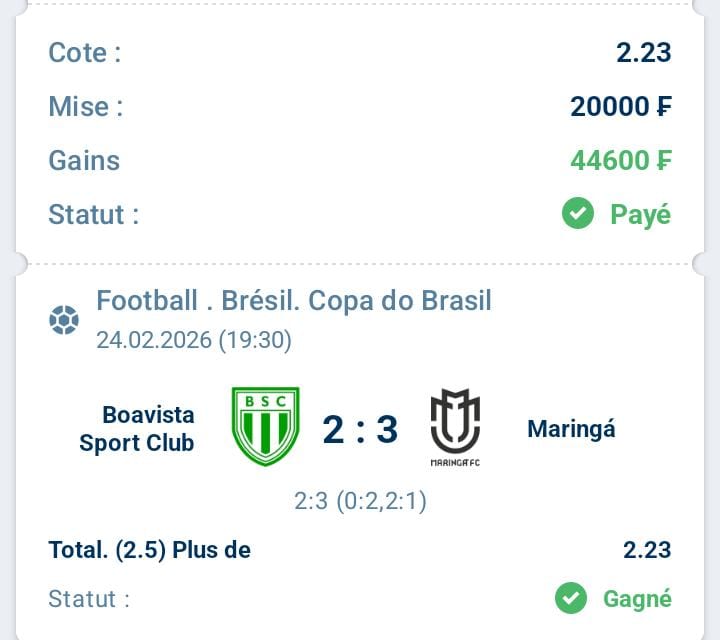Click the half-time score breakdown text
The image size is (720, 640).
(360, 500)
